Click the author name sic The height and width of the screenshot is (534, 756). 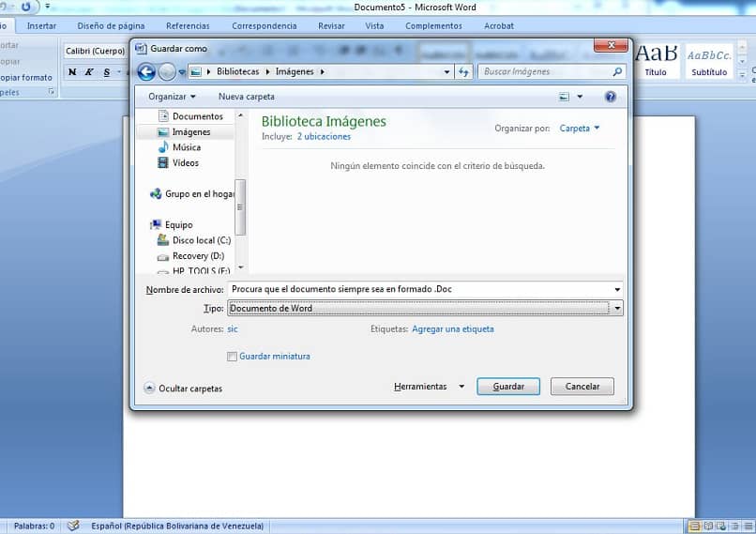(233, 329)
